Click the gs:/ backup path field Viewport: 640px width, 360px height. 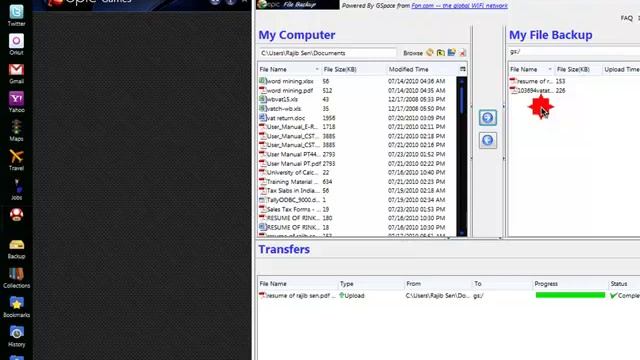(574, 51)
